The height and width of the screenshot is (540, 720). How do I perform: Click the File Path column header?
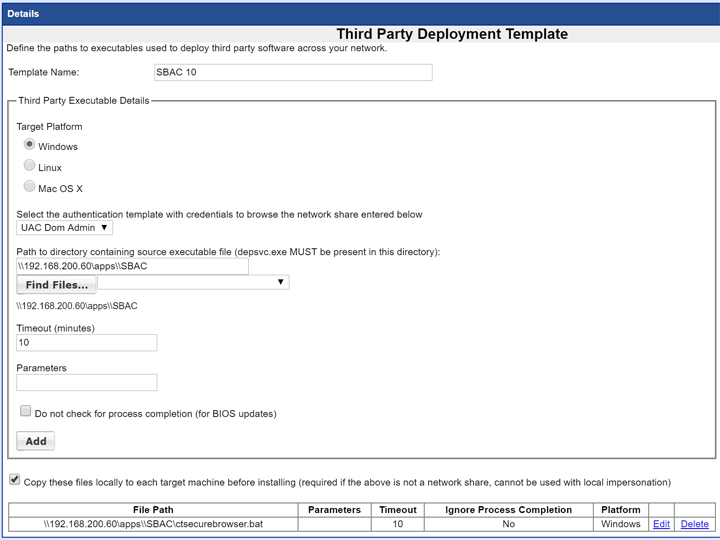(x=153, y=510)
